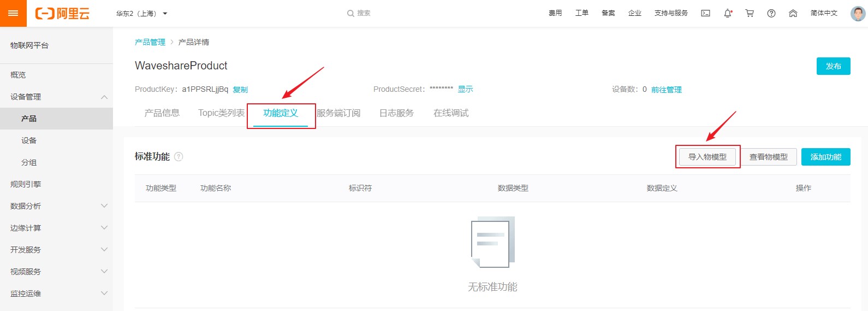Click the 搜索 search field
Image resolution: width=868 pixels, height=311 pixels.
point(364,13)
